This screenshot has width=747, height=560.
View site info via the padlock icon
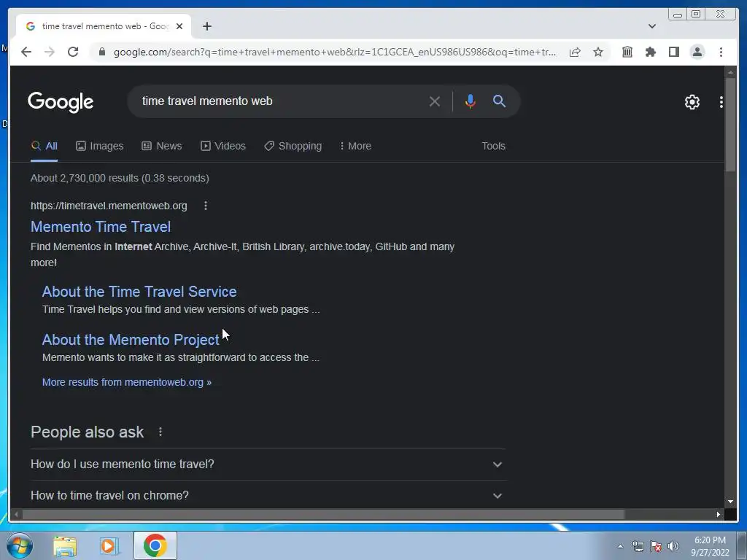pos(101,52)
